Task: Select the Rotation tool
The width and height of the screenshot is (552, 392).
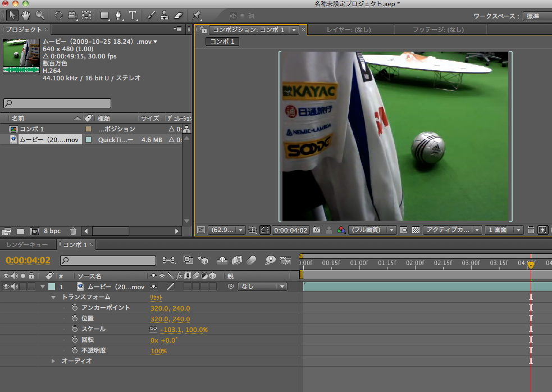Action: tap(59, 16)
